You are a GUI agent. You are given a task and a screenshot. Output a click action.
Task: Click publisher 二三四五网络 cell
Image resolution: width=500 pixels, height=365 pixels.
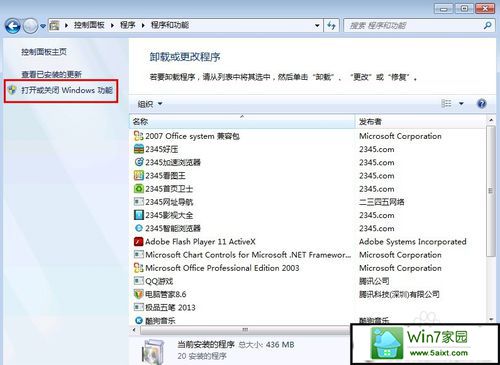pyautogui.click(x=381, y=202)
